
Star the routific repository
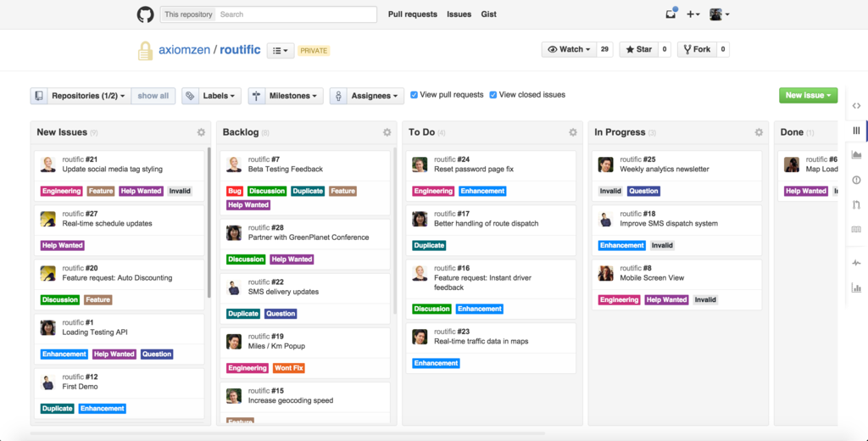(639, 49)
